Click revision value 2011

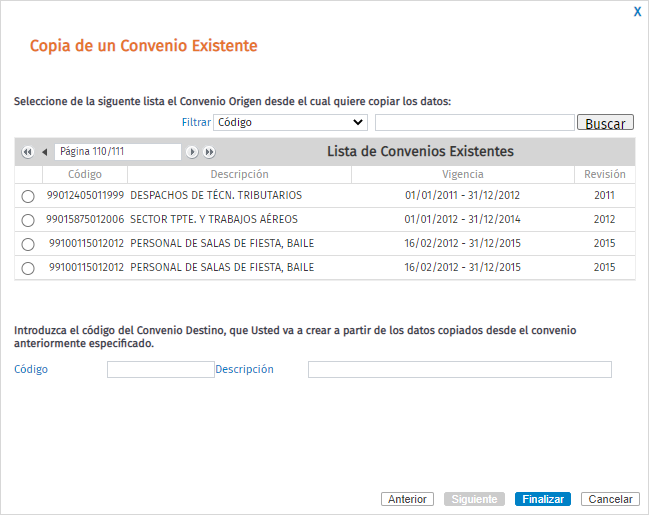point(604,195)
